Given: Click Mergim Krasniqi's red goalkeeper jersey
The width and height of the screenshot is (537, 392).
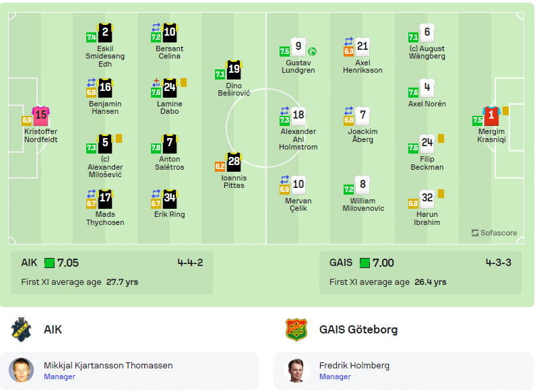Looking at the screenshot, I should (491, 116).
